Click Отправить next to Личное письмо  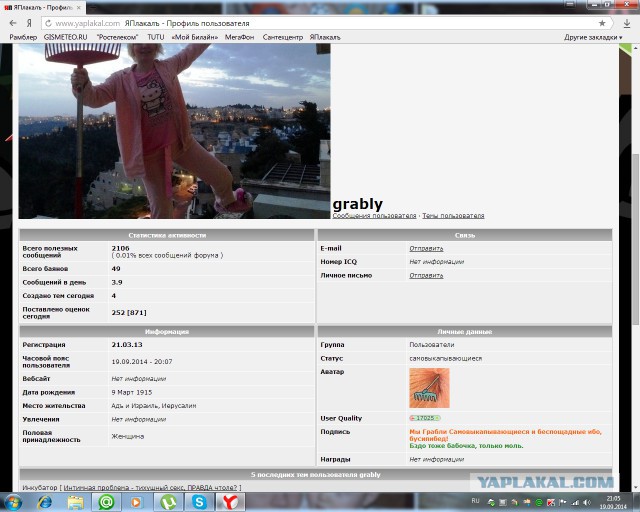[426, 276]
